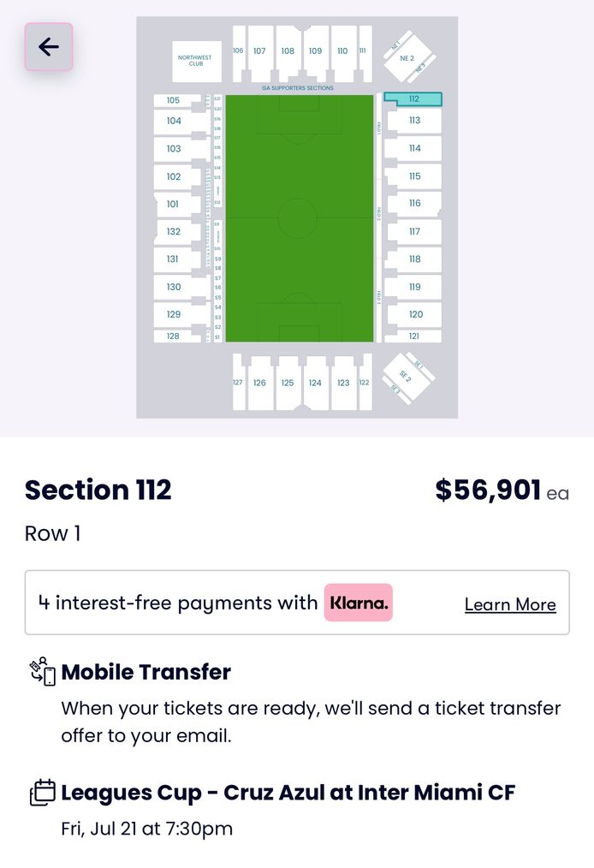Select the GA Supporters Sections label
Viewport: 594px width, 868px height.
[297, 87]
